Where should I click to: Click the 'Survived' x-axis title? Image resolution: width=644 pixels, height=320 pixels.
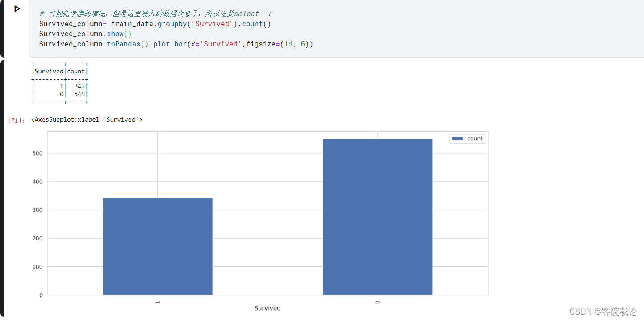[268, 308]
